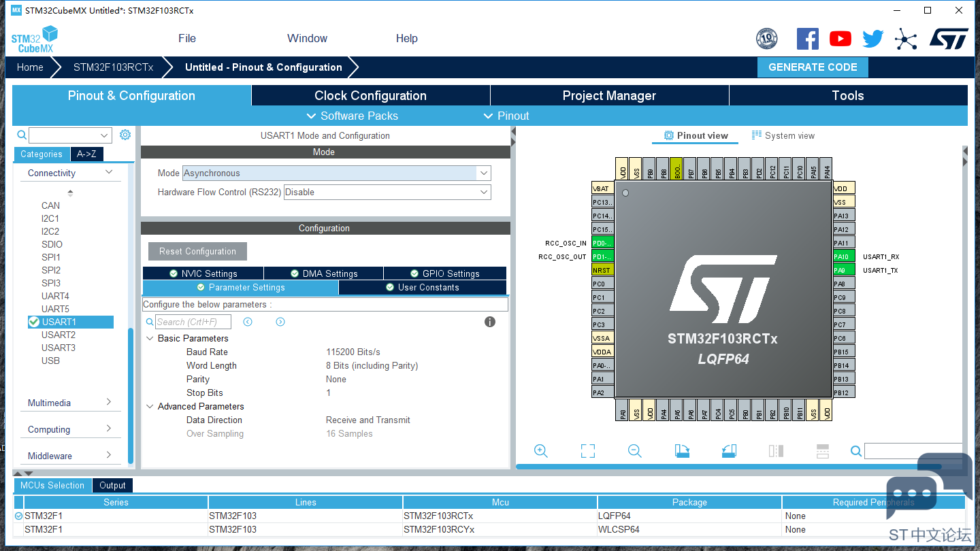Image resolution: width=980 pixels, height=551 pixels.
Task: Click the USART1 enabled check icon
Action: (34, 322)
